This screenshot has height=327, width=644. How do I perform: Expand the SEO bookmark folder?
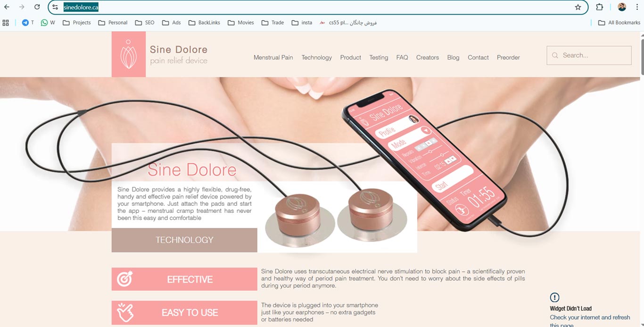[145, 23]
